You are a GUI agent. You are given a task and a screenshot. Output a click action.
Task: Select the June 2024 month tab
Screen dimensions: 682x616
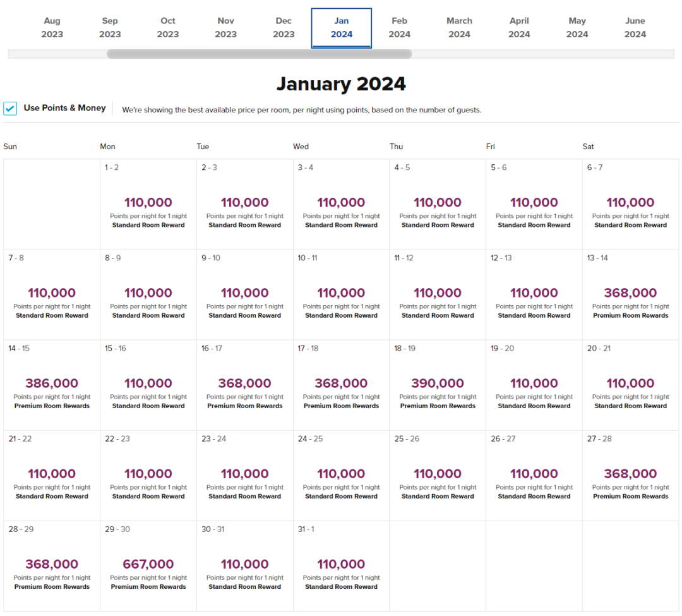click(x=635, y=28)
